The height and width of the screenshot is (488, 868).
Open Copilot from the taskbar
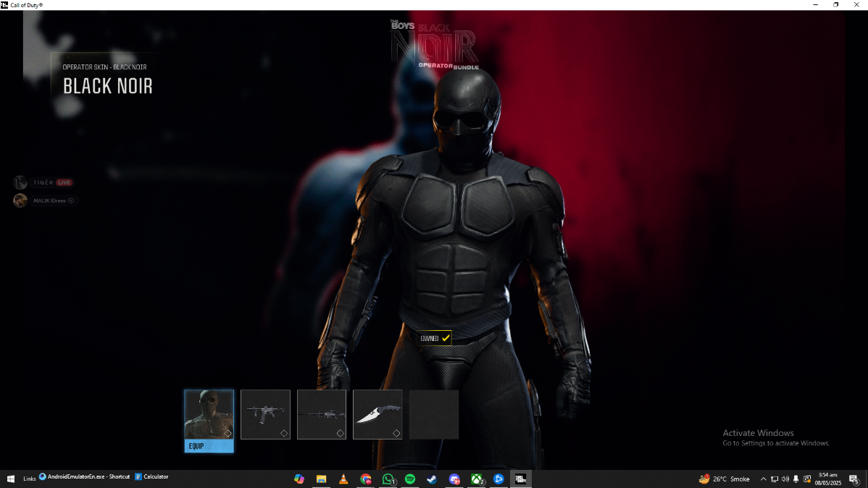click(299, 479)
